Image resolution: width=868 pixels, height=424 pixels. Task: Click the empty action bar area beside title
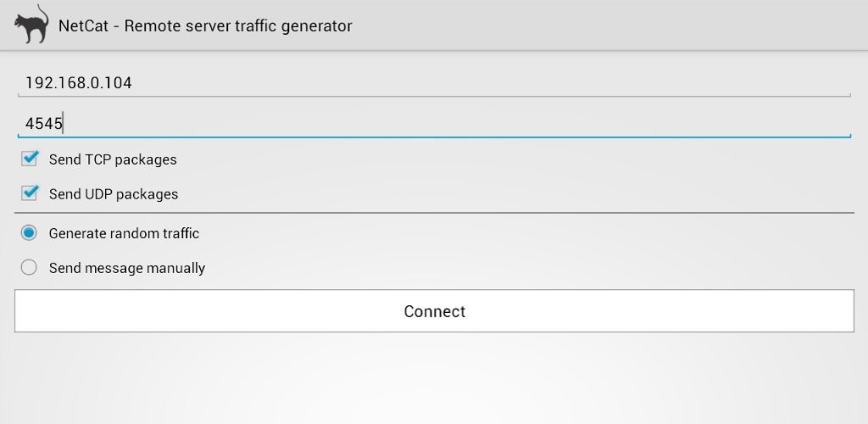pos(609,25)
